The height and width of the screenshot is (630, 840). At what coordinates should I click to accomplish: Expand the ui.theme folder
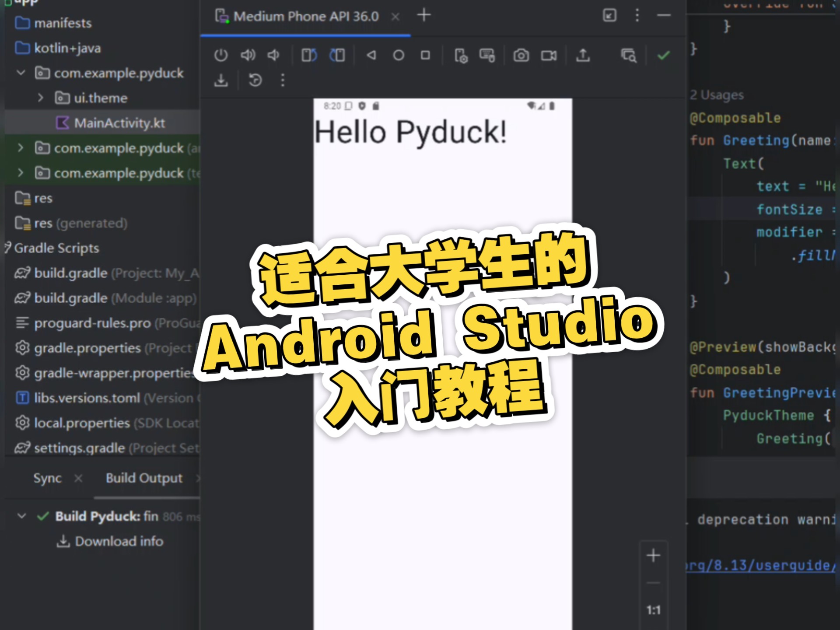40,98
